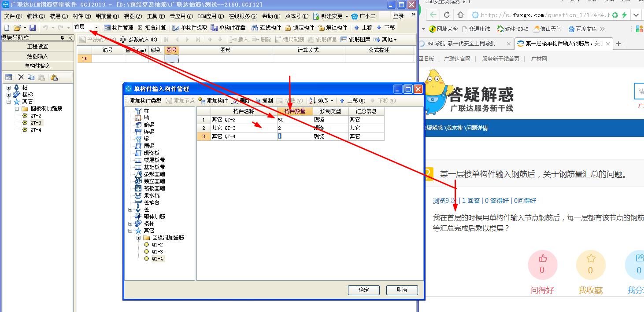The height and width of the screenshot is (312, 644).
Task: Open the 在线服务 menu
Action: [243, 16]
